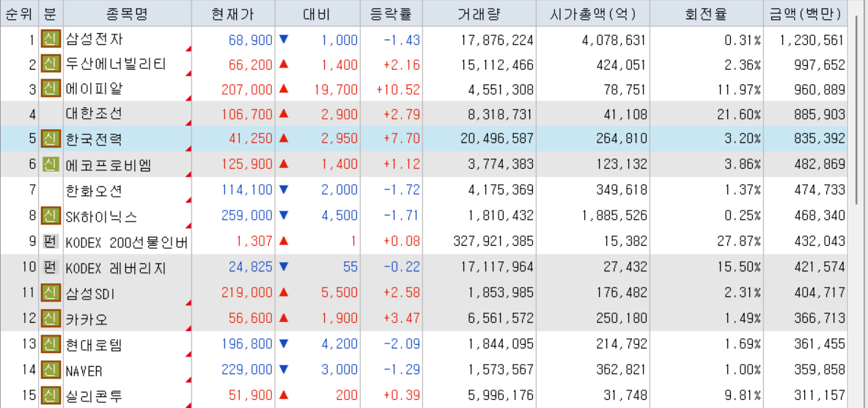The height and width of the screenshot is (408, 868).
Task: Select the stock name 대한조선
Action: [x=95, y=114]
